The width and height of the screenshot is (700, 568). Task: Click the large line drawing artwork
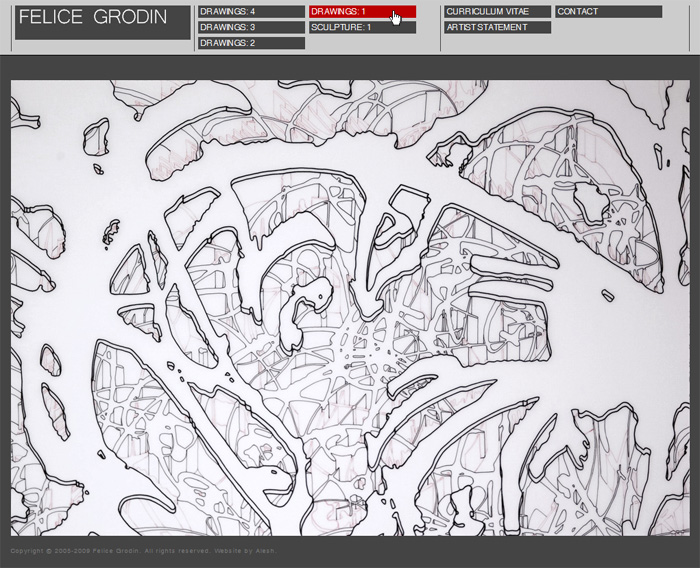click(350, 308)
